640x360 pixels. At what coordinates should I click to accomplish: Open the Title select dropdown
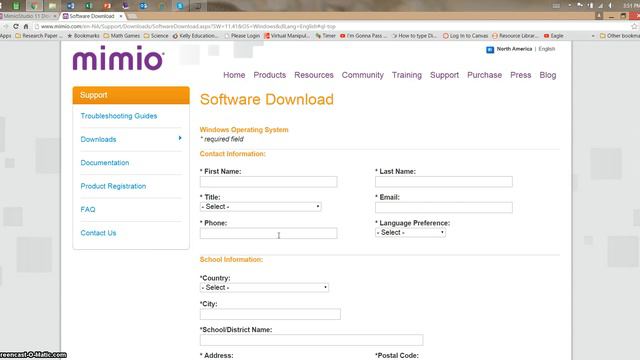click(x=260, y=207)
